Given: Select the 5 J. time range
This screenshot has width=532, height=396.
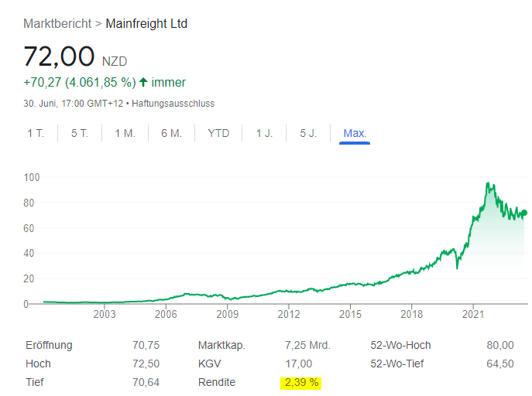Looking at the screenshot, I should [308, 133].
